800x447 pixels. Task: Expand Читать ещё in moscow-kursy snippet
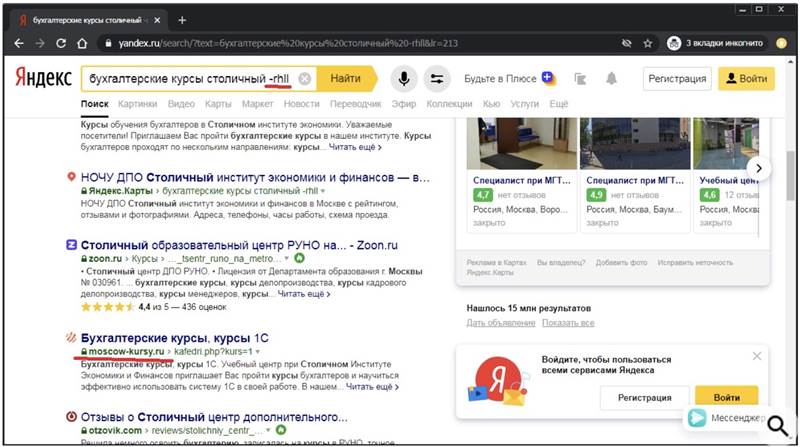372,387
